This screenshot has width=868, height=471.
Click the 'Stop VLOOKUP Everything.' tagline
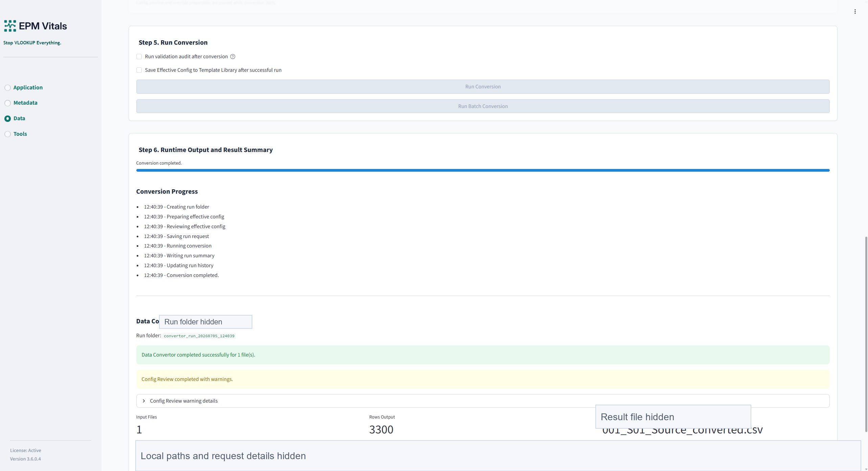point(32,43)
